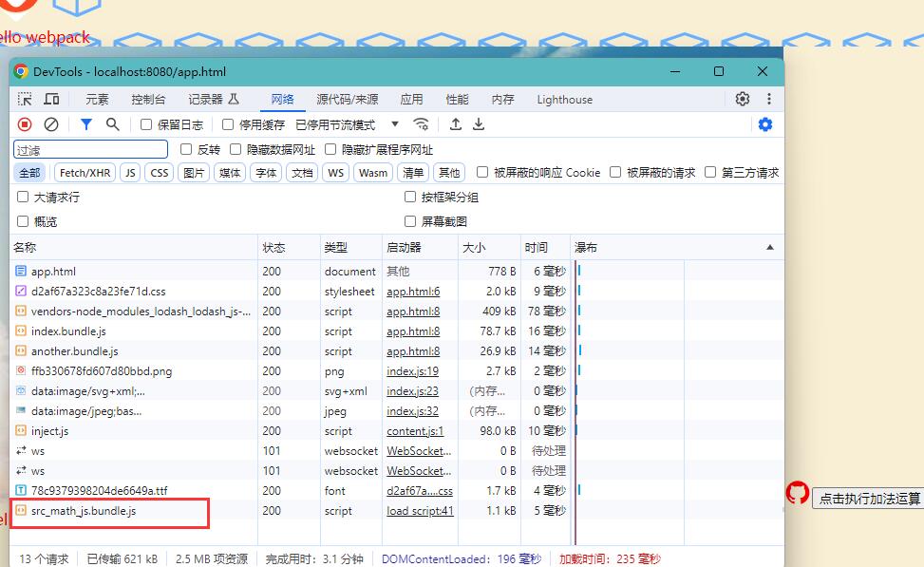Select the 字体 filter button

click(266, 173)
